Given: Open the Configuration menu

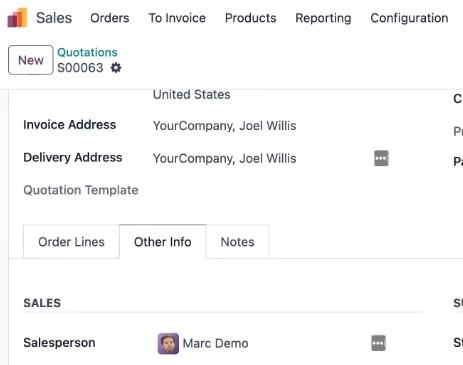Looking at the screenshot, I should (x=409, y=18).
